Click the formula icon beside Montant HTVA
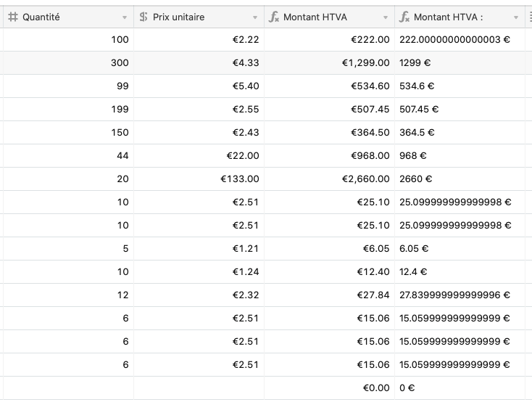This screenshot has height=410, width=532. tap(274, 17)
